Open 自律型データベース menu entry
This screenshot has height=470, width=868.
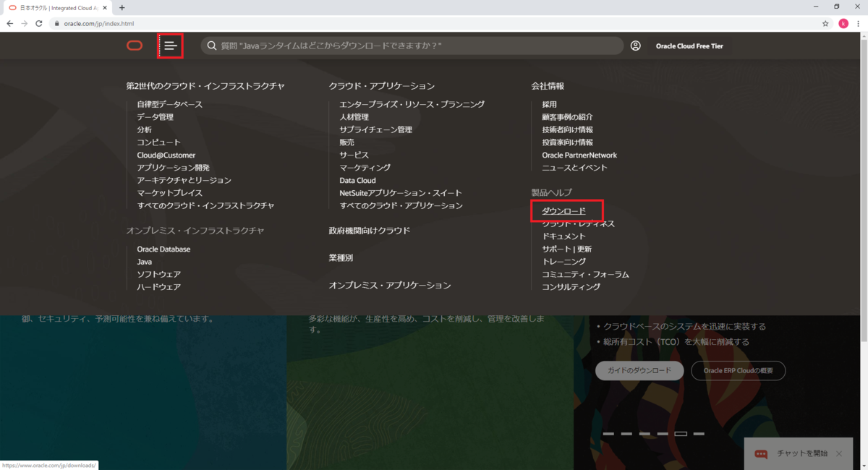click(170, 104)
